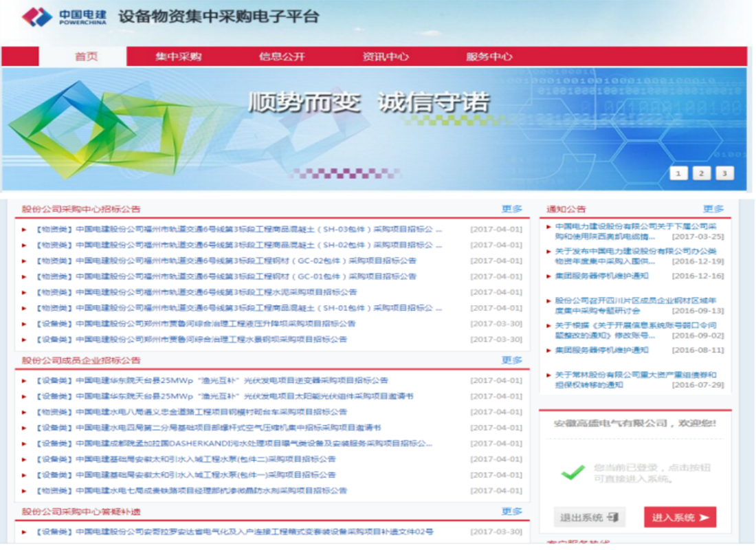Click the red arrow bullet beside SH-03包件 notice
This screenshot has height=550, width=756.
coord(24,230)
